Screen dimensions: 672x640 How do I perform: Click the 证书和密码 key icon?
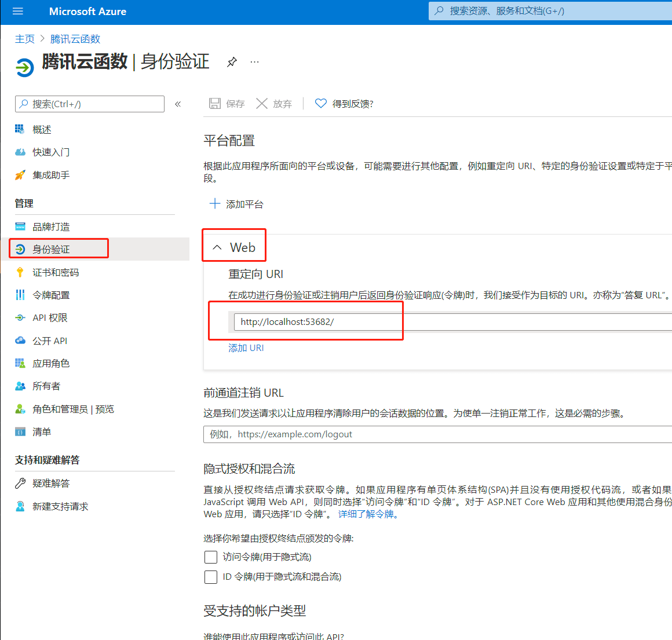(20, 272)
